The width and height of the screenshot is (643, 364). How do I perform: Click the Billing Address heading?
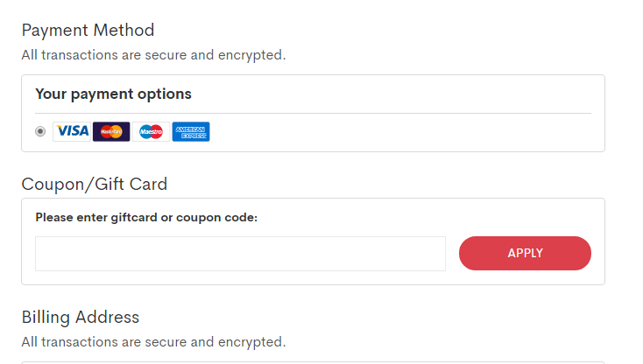point(81,318)
